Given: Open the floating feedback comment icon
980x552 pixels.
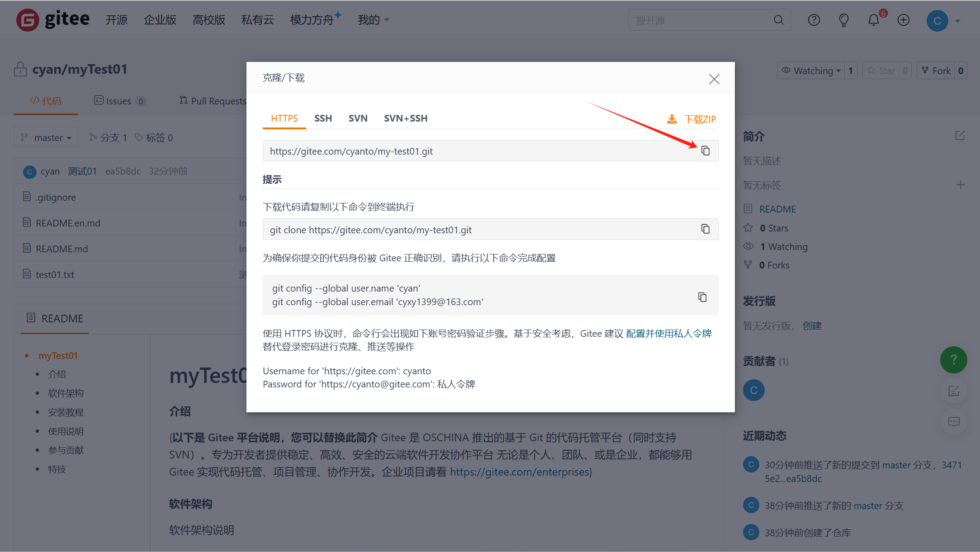Looking at the screenshot, I should 954,421.
